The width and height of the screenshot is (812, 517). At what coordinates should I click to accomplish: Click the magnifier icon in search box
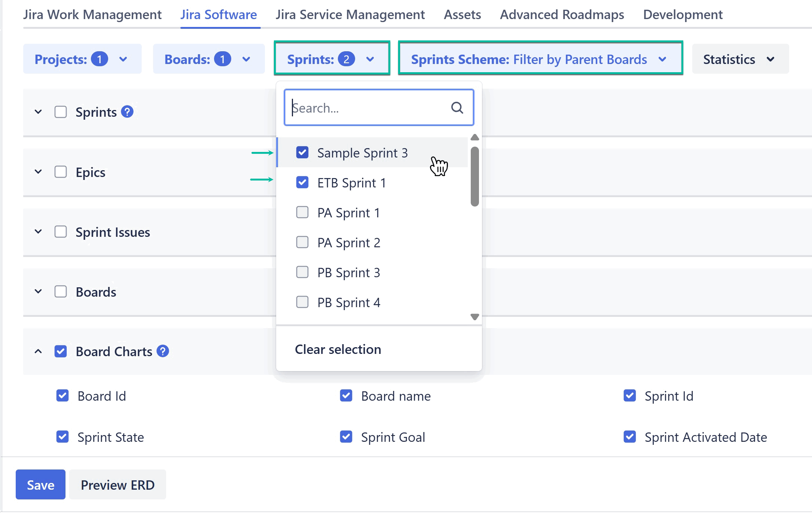[457, 108]
